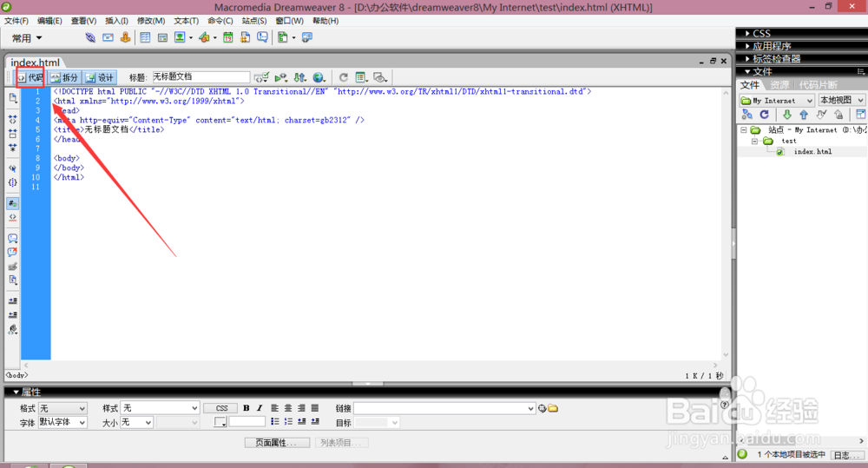The width and height of the screenshot is (868, 468).
Task: Open the templates icon in the toolbar
Action: click(283, 37)
